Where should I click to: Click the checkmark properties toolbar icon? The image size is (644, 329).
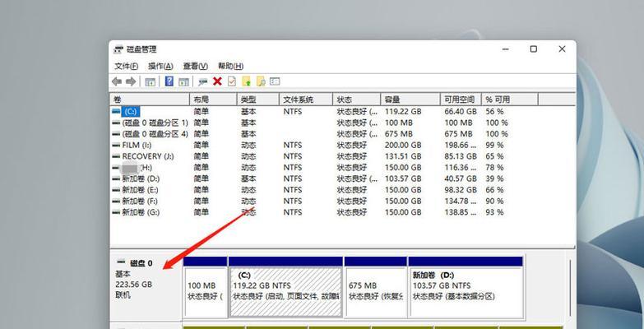232,81
